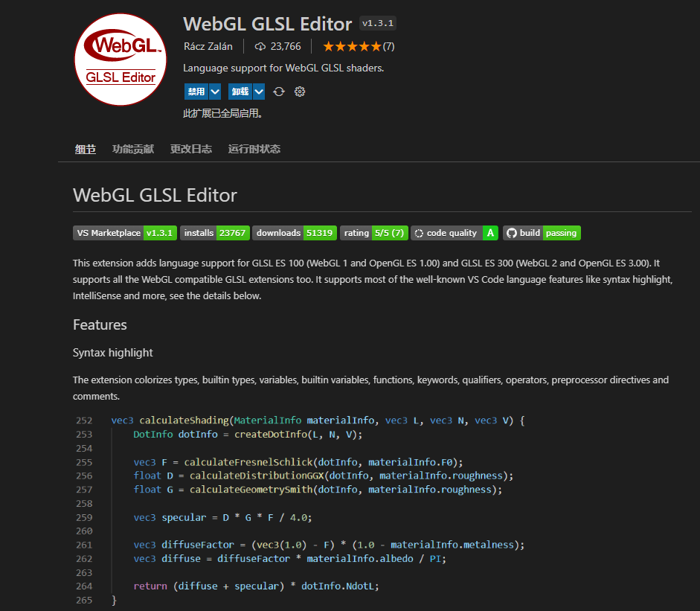Expand the 禁用 dropdown arrow
Image resolution: width=700 pixels, height=611 pixels.
[x=215, y=92]
